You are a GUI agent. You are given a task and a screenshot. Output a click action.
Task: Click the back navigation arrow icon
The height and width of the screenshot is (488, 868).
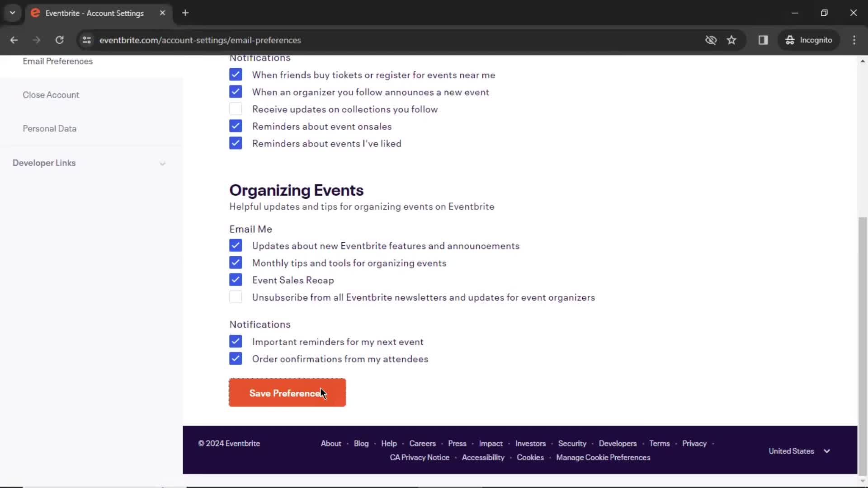[14, 40]
